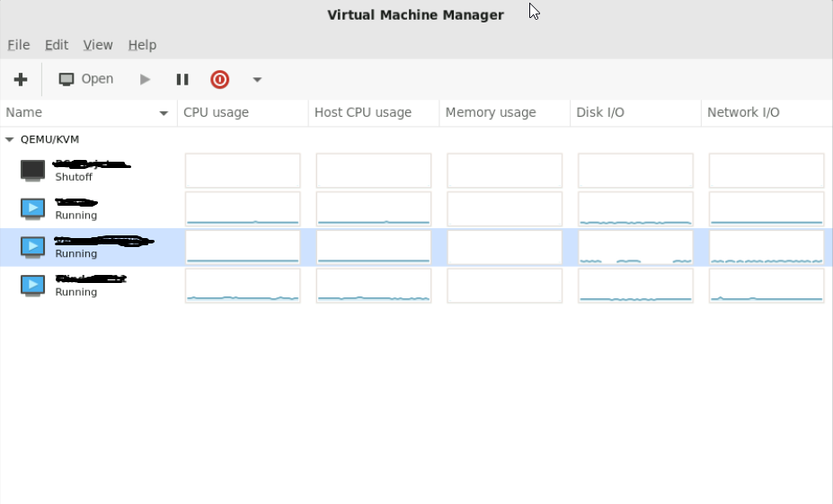
Task: Open shutdown options dropdown arrow
Action: point(257,80)
